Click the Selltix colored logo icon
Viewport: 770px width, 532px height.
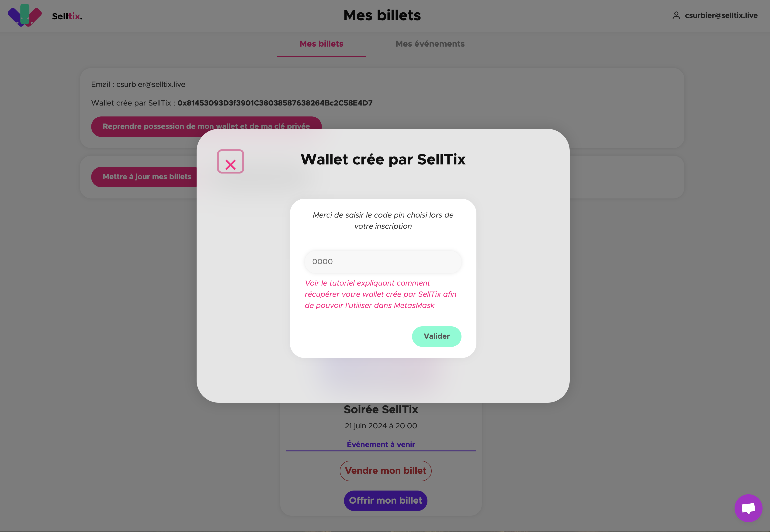click(25, 15)
